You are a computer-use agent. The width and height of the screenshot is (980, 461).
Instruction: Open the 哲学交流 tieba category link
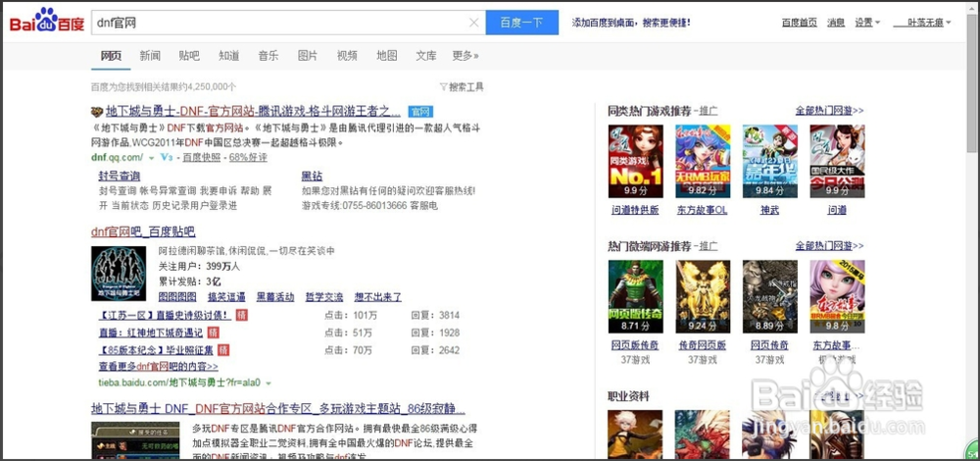coord(324,297)
